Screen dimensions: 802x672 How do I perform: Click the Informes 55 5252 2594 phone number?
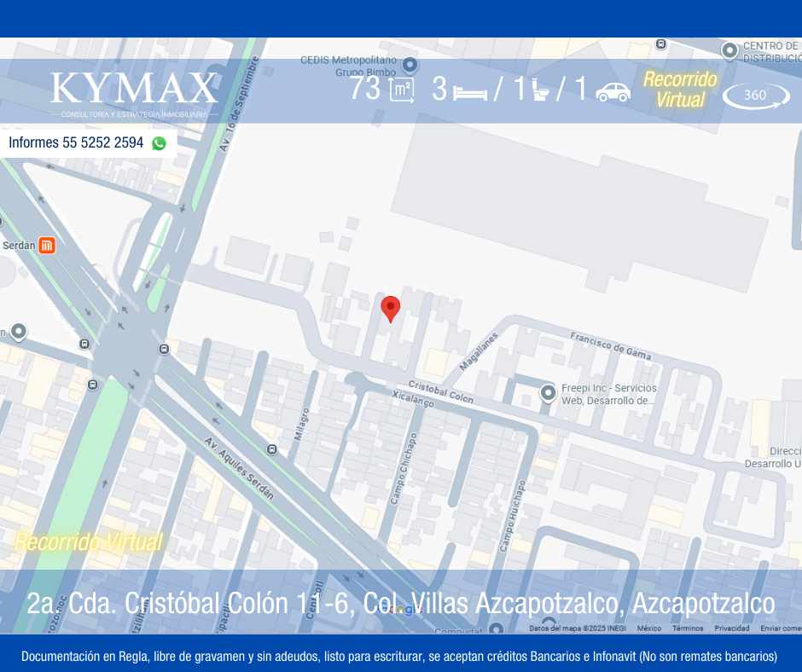point(76,142)
